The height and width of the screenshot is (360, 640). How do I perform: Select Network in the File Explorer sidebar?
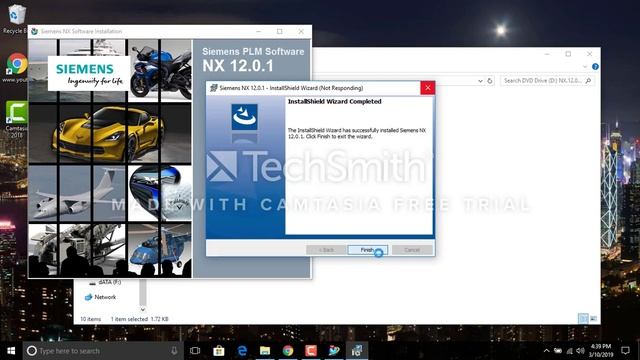coord(100,297)
